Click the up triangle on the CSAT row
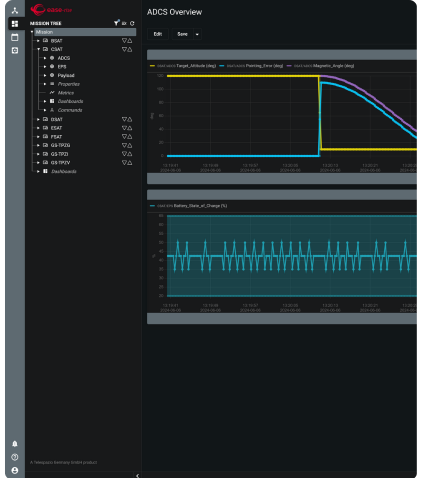The width and height of the screenshot is (421, 478). coord(129,49)
